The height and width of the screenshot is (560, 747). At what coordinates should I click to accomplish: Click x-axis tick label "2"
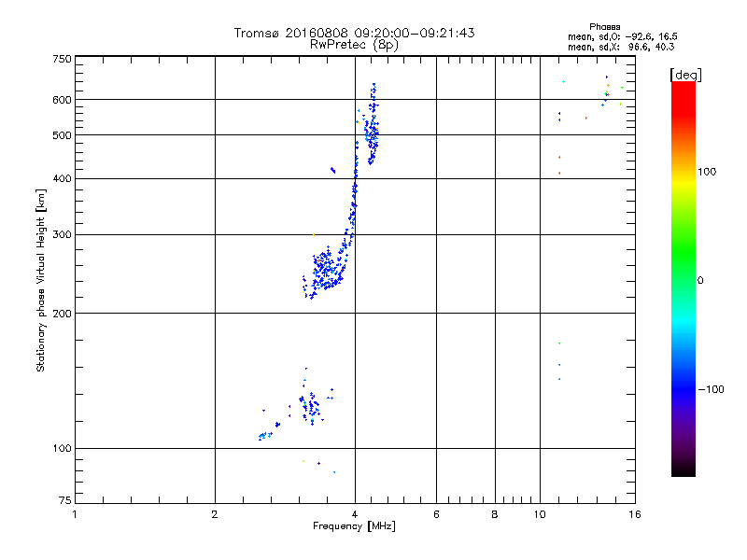(x=215, y=514)
